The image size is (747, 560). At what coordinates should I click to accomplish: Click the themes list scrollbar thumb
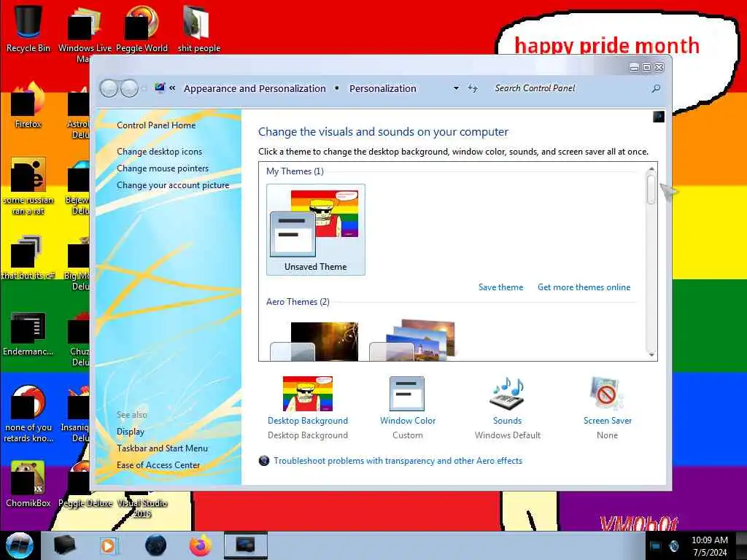[651, 189]
